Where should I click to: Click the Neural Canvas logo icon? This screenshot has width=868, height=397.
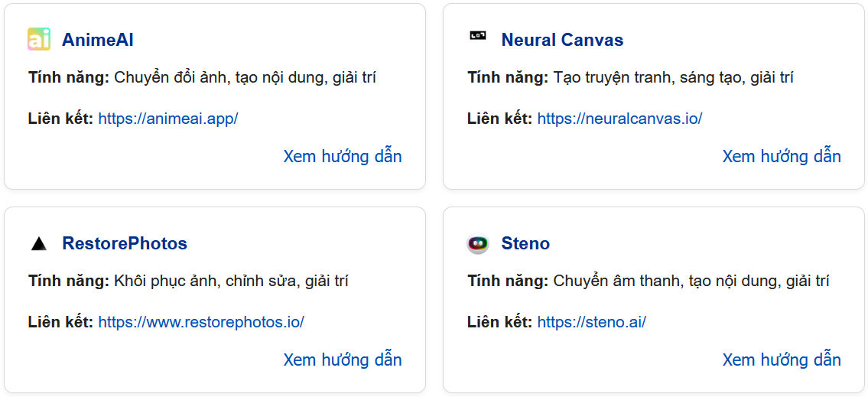478,35
